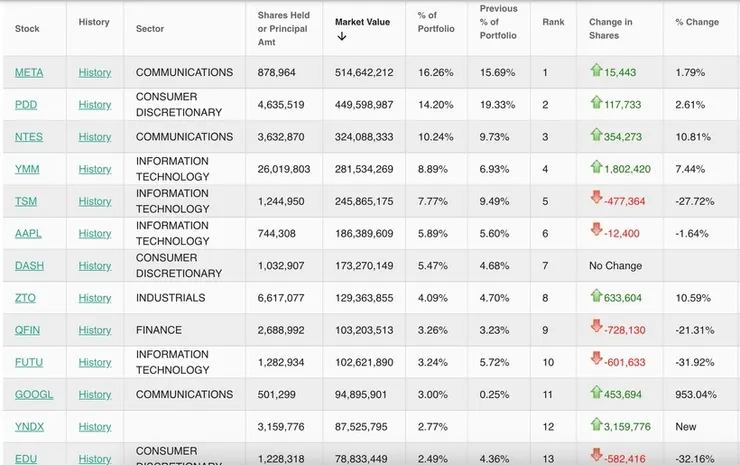Sort table by % Change header
The image size is (740, 465).
[696, 21]
